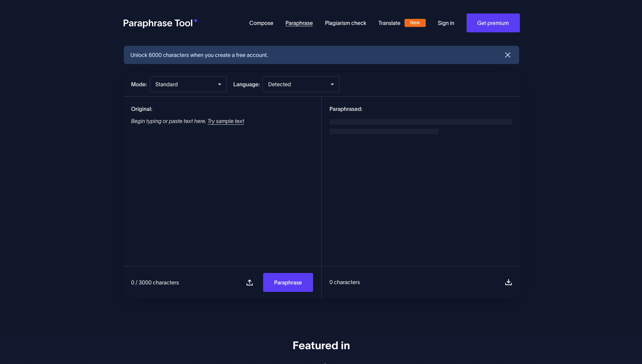Click the purple Paraphrase button
Viewport: 642px width, 364px height.
[x=288, y=282]
